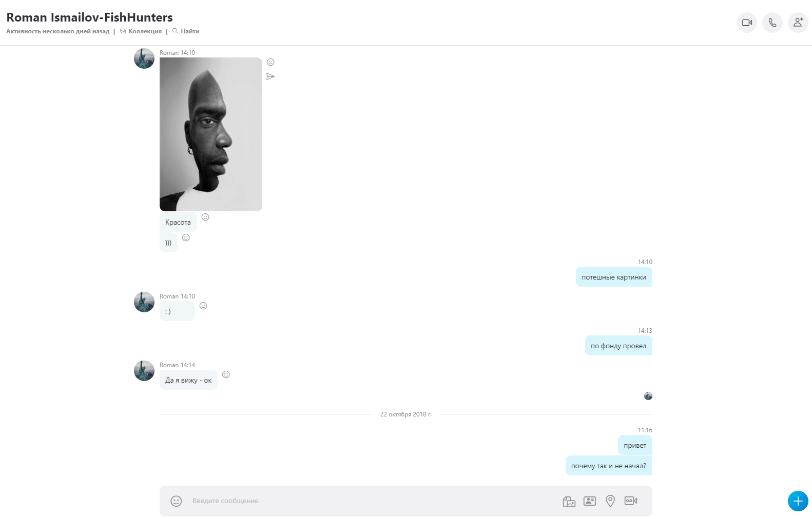
Task: Click Найти to search the conversation
Action: point(186,31)
